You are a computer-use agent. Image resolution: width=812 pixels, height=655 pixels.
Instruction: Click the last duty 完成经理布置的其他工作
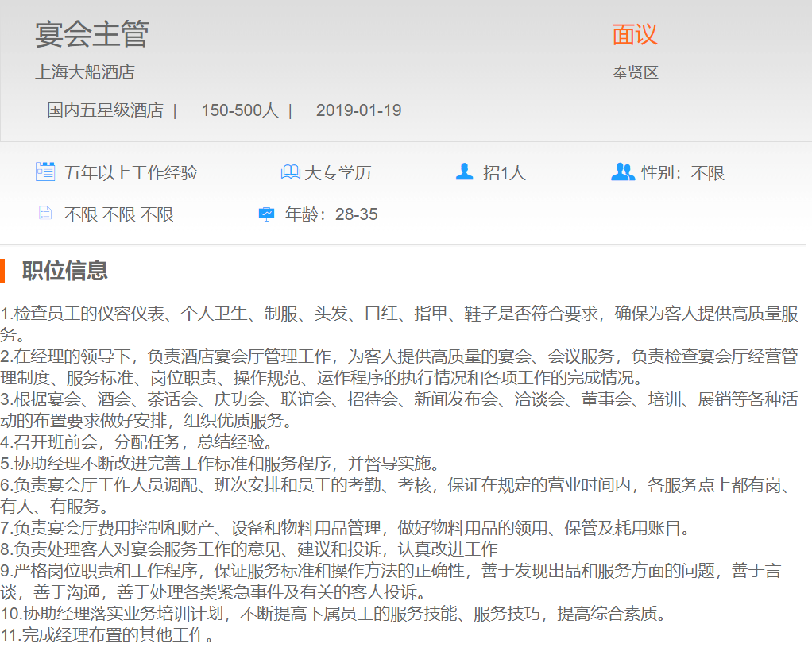pyautogui.click(x=107, y=635)
